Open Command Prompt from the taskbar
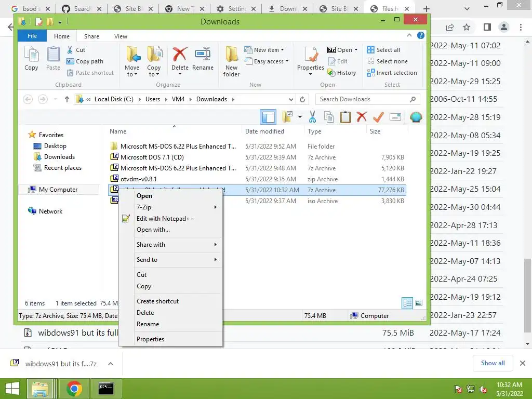Image resolution: width=532 pixels, height=399 pixels. pyautogui.click(x=105, y=389)
